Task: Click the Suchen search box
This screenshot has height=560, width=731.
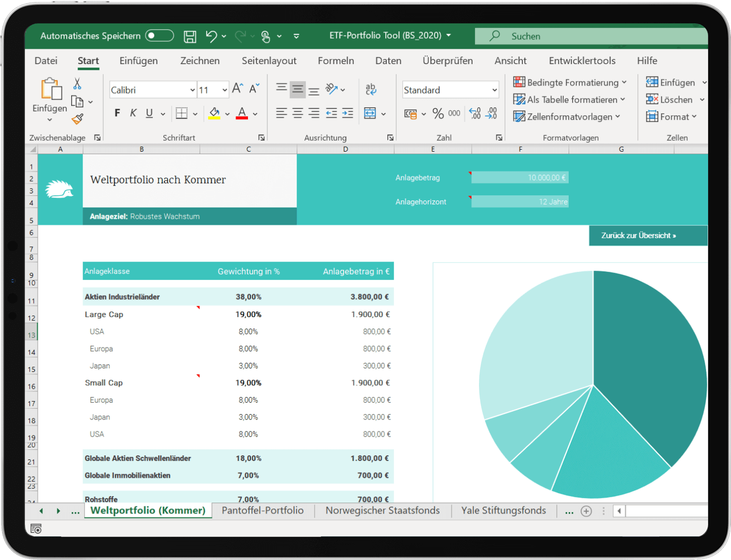Action: click(591, 36)
